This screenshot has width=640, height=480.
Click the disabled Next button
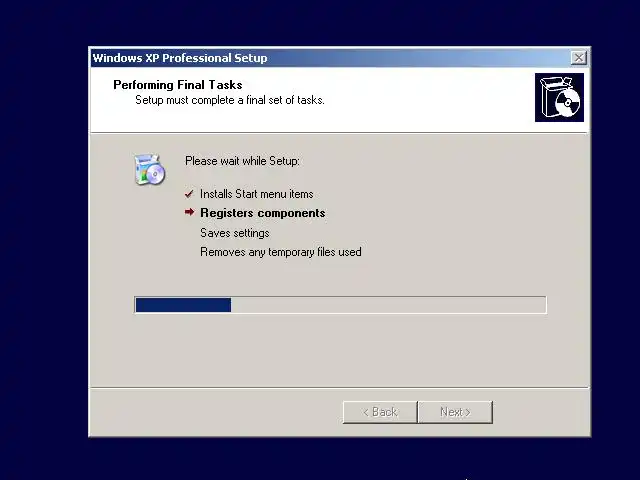(x=456, y=412)
